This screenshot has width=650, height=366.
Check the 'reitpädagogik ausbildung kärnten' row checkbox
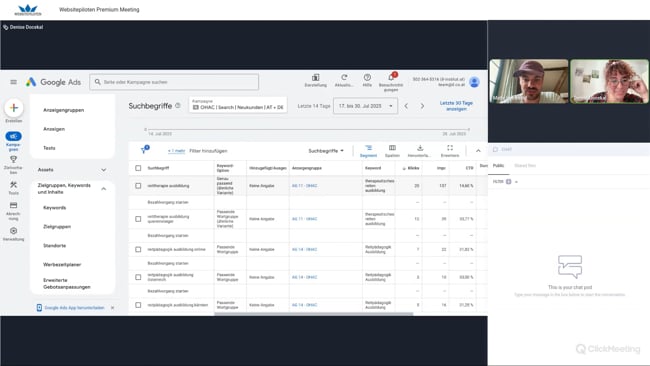tap(138, 305)
